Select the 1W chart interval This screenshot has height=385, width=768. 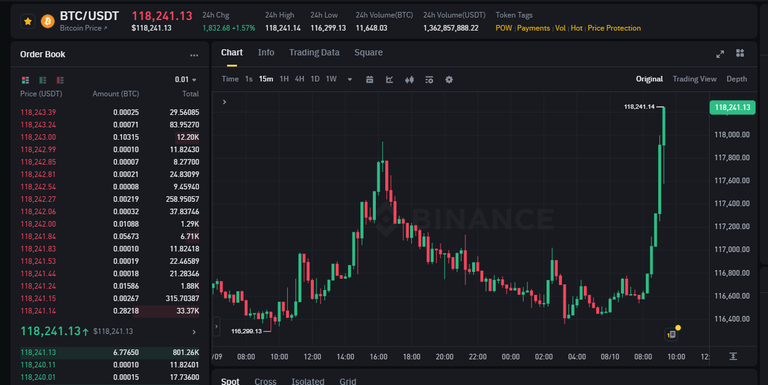click(x=331, y=79)
